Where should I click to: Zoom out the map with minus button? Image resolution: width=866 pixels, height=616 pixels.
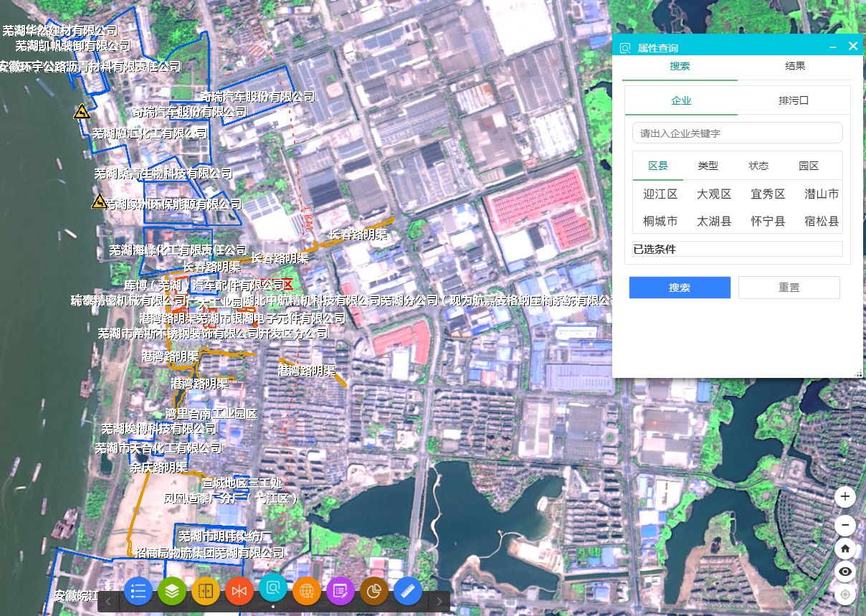pyautogui.click(x=845, y=524)
